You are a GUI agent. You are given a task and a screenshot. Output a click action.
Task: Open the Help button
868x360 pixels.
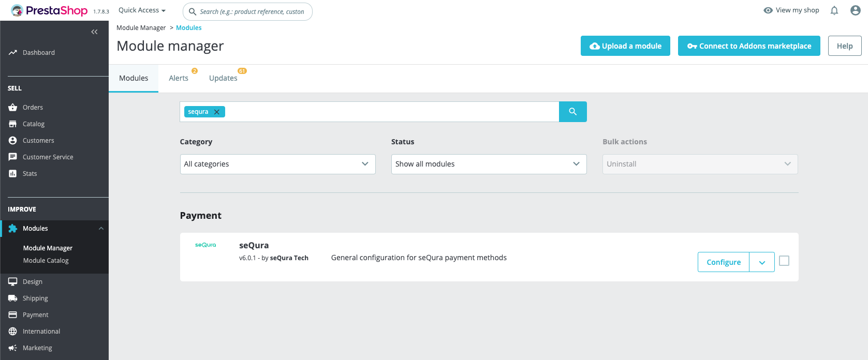[x=845, y=46]
